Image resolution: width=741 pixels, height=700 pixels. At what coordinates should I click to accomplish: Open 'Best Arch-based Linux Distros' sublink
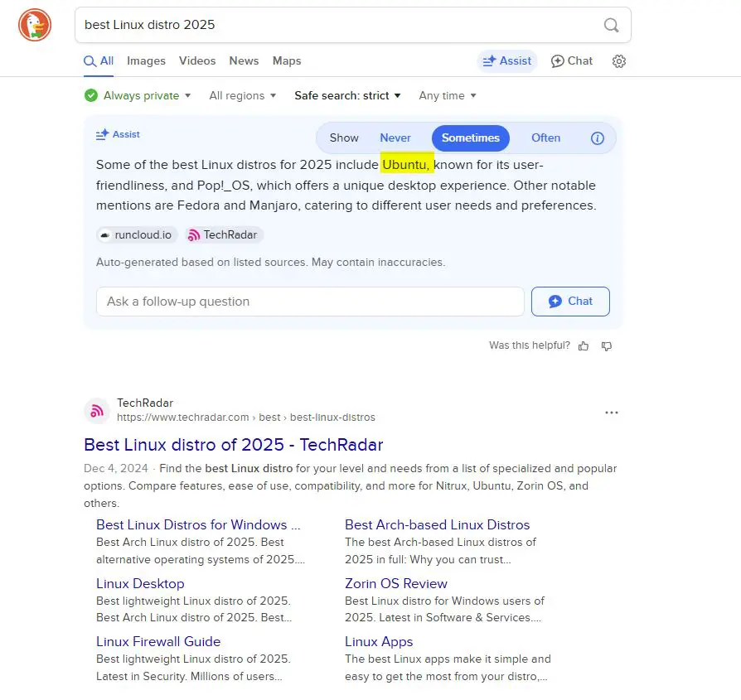point(437,524)
